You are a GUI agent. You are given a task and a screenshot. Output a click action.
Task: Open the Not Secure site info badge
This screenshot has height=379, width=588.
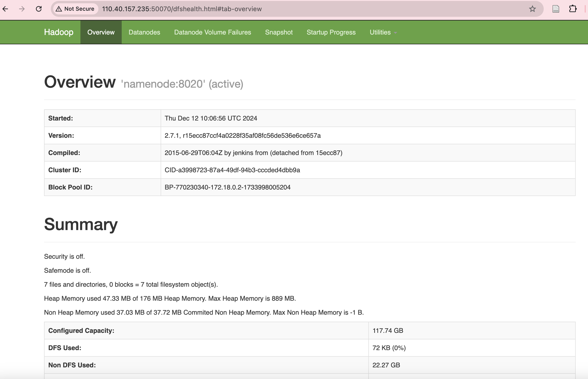75,9
